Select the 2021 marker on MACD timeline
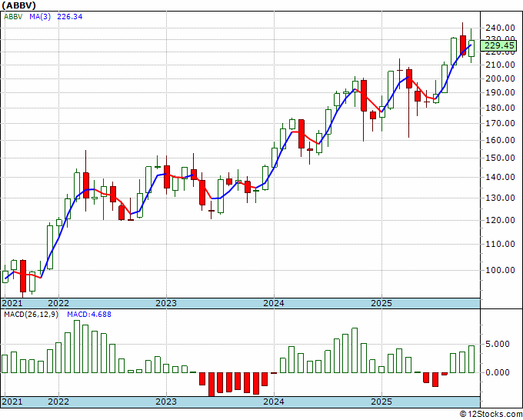 coord(12,402)
